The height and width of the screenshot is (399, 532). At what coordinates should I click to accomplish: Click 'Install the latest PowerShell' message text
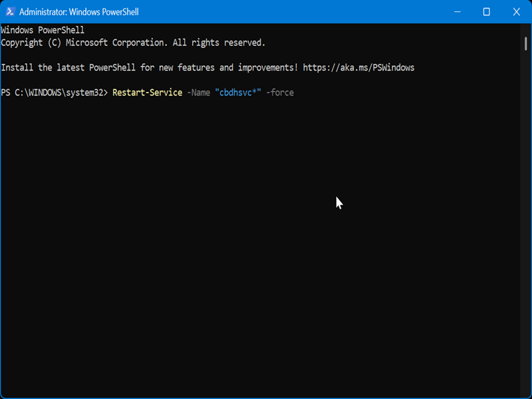point(149,68)
